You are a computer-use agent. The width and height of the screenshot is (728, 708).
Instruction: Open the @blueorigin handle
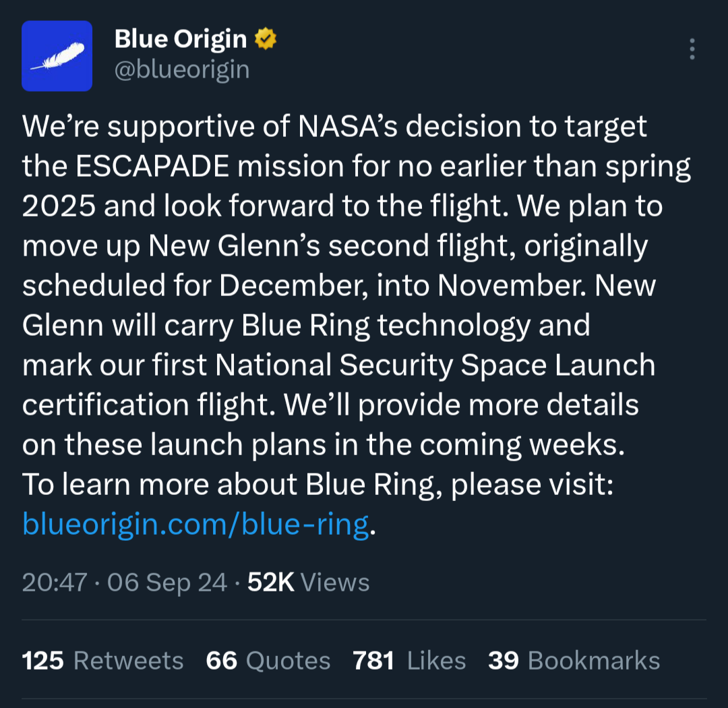tap(182, 69)
